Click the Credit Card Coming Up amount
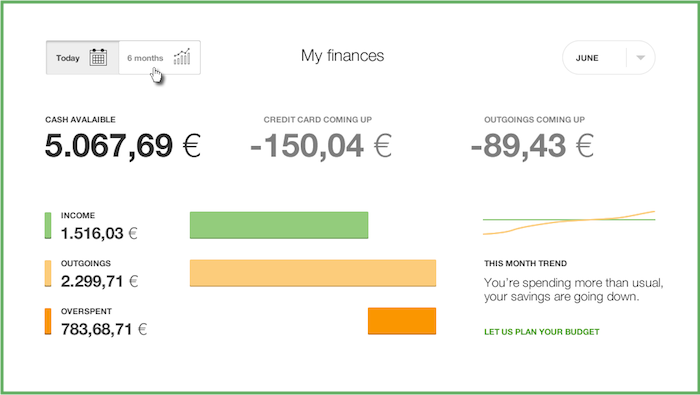The image size is (700, 395). (x=321, y=146)
